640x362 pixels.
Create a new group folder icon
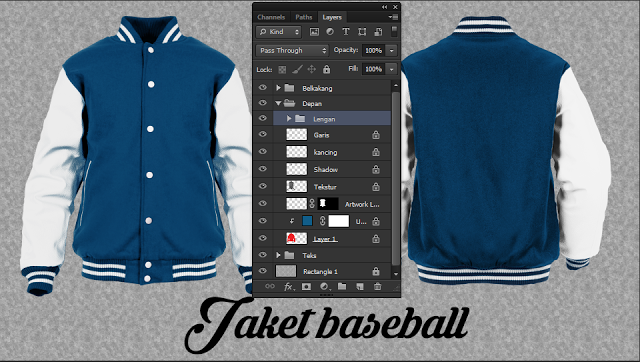[342, 286]
